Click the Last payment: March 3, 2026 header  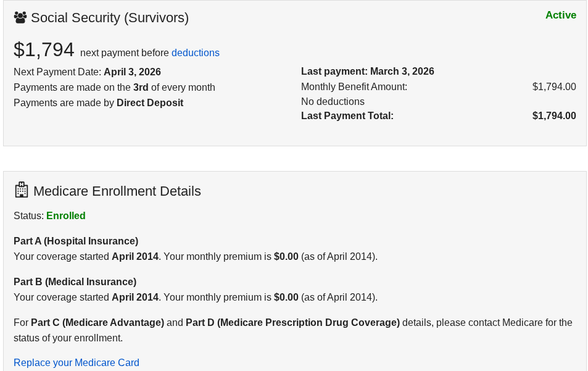pos(367,72)
